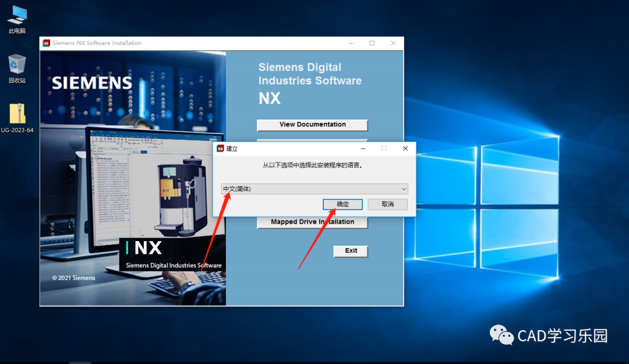Click the Exit button in NX installer
Screen dimensions: 629x364
coord(351,251)
